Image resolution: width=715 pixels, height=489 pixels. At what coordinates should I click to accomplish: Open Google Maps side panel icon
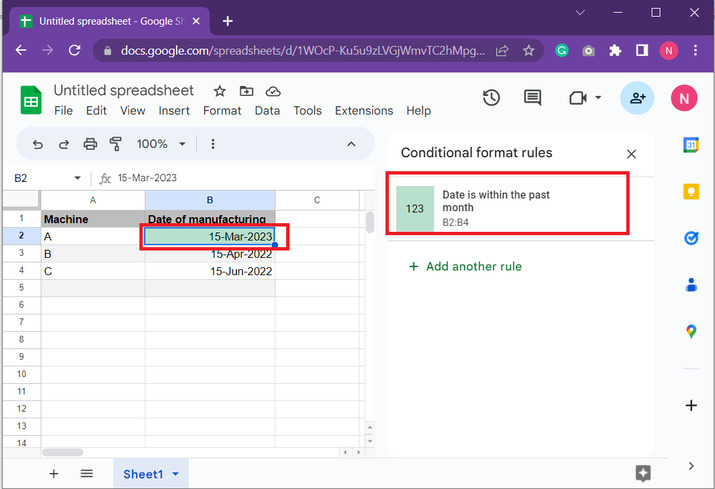tap(691, 331)
